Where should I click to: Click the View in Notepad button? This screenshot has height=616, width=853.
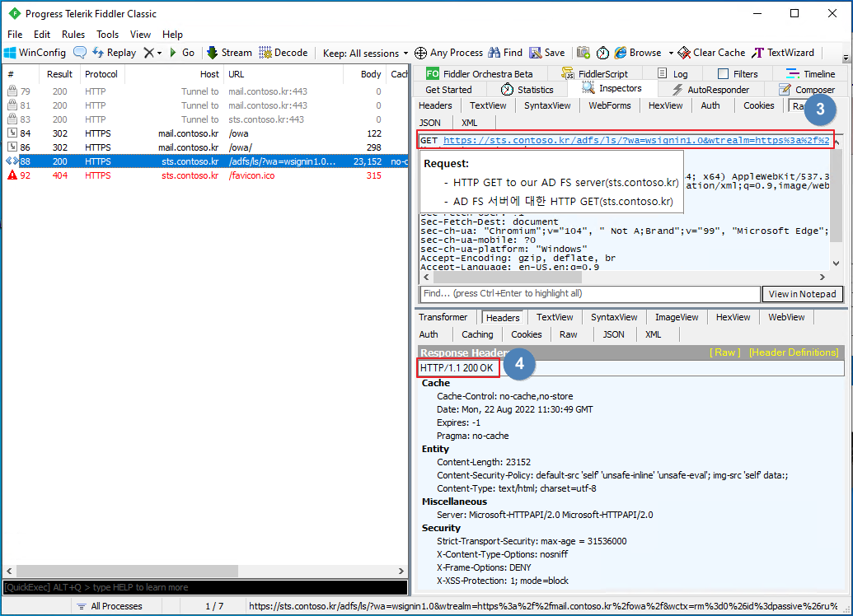802,294
